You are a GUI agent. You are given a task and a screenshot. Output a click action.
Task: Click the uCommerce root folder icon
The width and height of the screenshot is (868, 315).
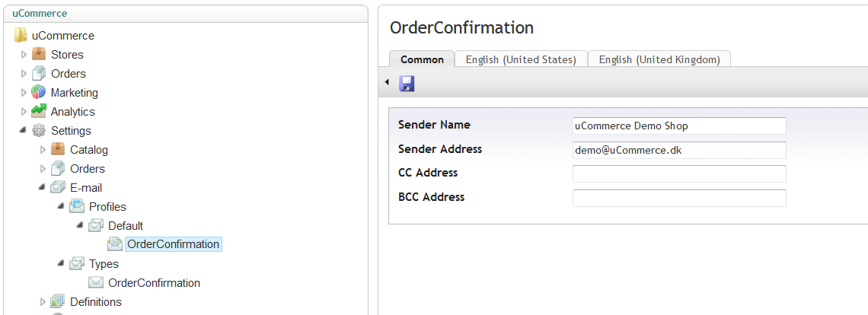point(21,36)
